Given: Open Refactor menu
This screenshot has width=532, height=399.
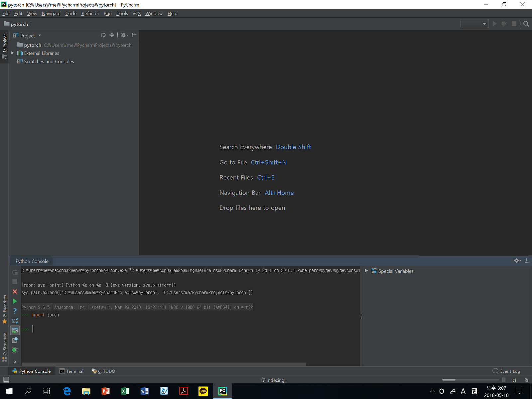Looking at the screenshot, I should pos(90,13).
